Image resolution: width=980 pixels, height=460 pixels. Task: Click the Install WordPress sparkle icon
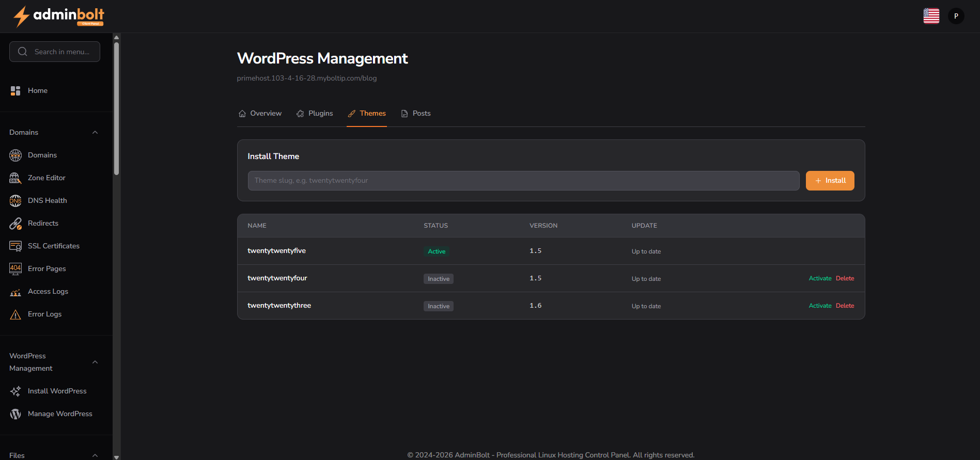[x=15, y=391]
